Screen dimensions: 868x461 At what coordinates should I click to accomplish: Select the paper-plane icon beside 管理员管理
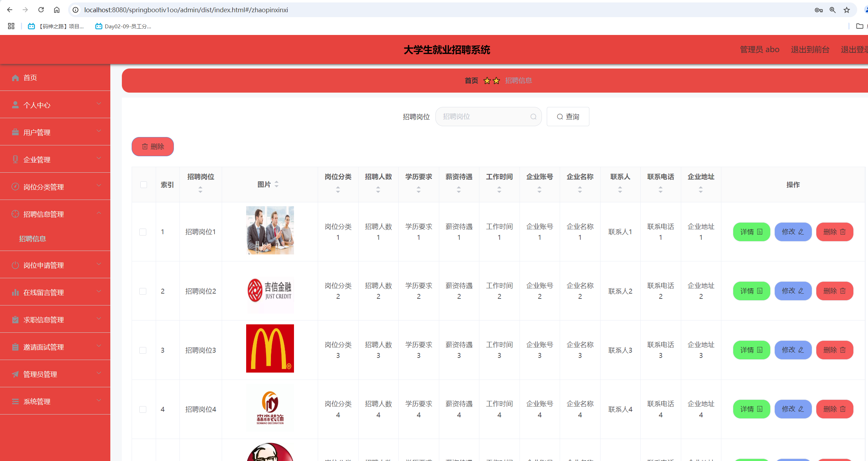click(x=15, y=374)
